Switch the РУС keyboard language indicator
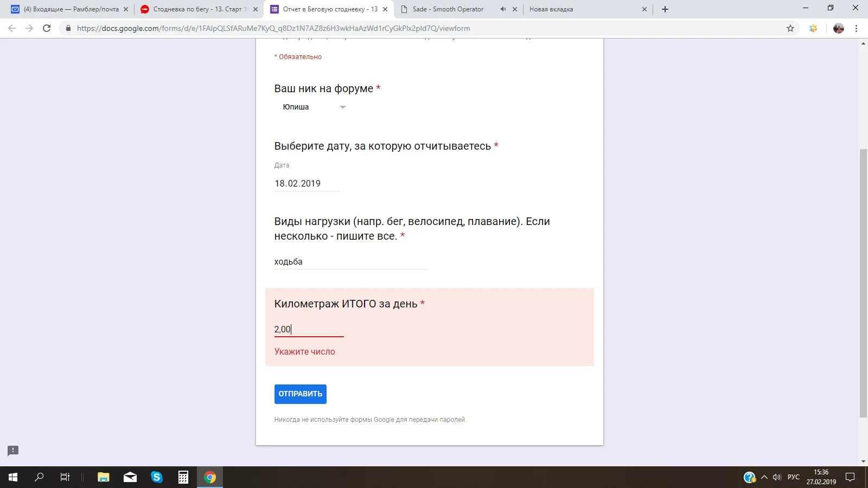The width and height of the screenshot is (868, 488). pyautogui.click(x=794, y=477)
